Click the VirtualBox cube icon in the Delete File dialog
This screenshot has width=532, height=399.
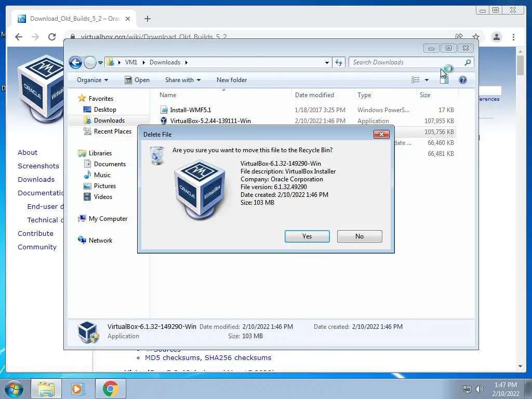coord(199,190)
